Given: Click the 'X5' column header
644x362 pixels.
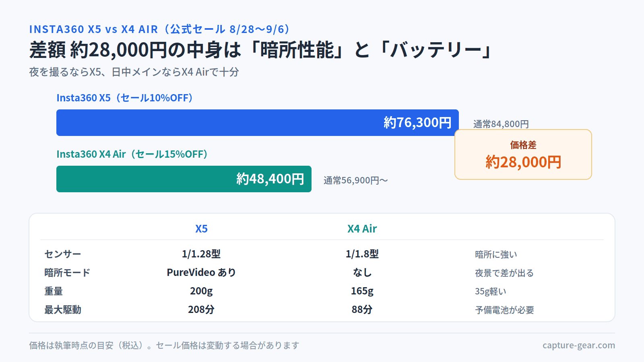Looking at the screenshot, I should pos(201,229).
